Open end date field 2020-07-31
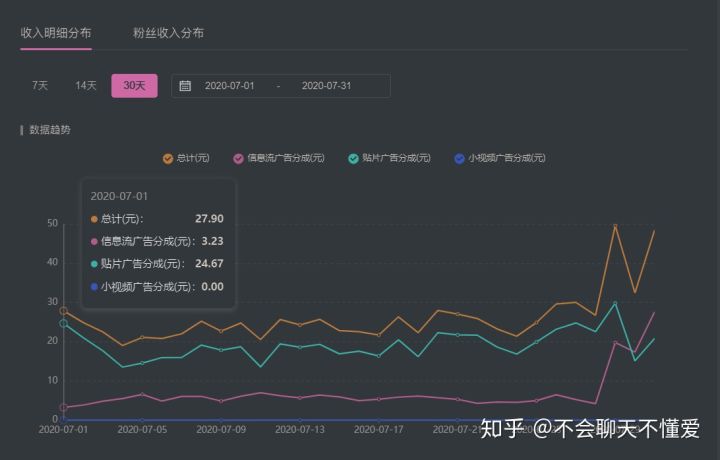Screen dimensions: 720x460 coord(326,86)
